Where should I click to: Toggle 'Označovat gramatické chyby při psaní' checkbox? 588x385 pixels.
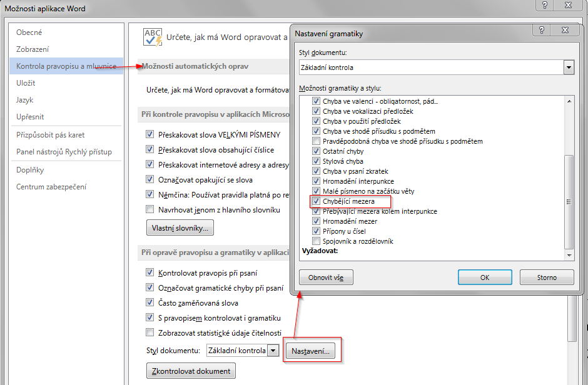click(150, 287)
